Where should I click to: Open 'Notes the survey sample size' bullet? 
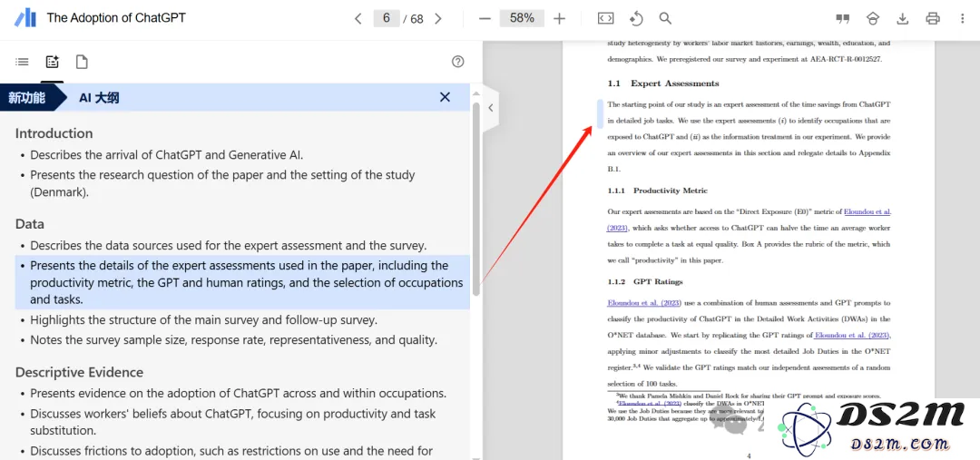click(234, 340)
